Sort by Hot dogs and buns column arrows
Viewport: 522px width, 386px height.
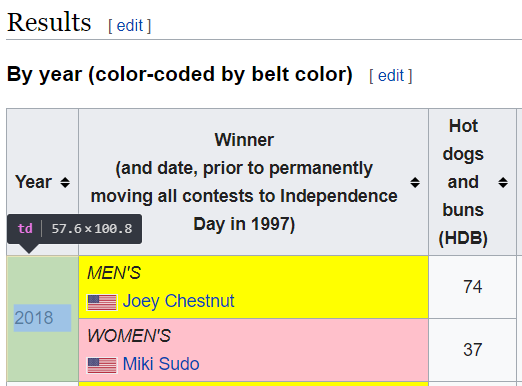tap(503, 182)
